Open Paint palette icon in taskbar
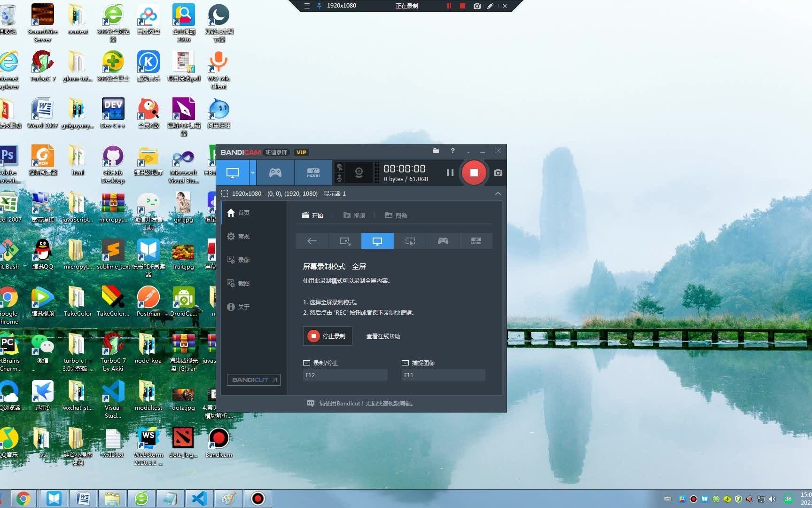Viewport: 812px width, 508px height. [228, 499]
